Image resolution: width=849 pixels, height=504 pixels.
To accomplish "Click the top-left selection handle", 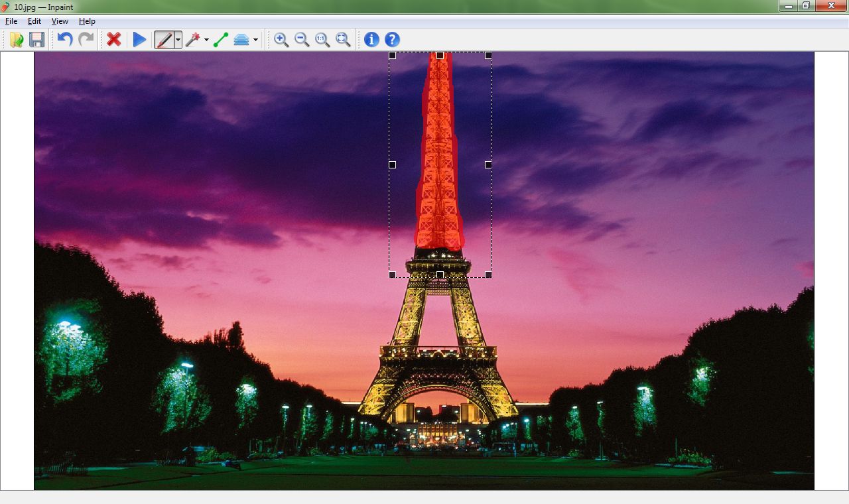I will [x=392, y=56].
